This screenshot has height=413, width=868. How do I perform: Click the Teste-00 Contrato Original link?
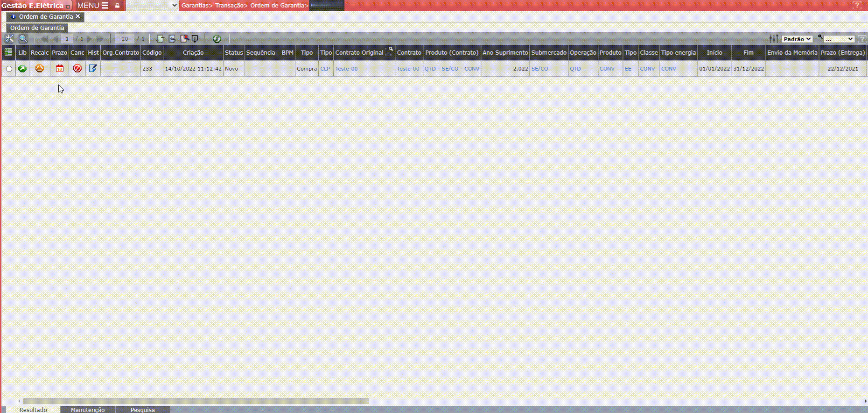coord(346,69)
